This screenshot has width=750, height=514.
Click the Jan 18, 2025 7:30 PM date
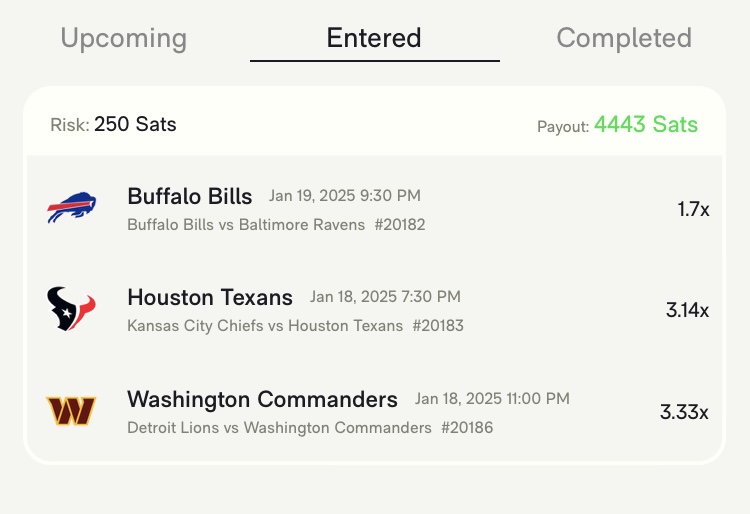(385, 297)
